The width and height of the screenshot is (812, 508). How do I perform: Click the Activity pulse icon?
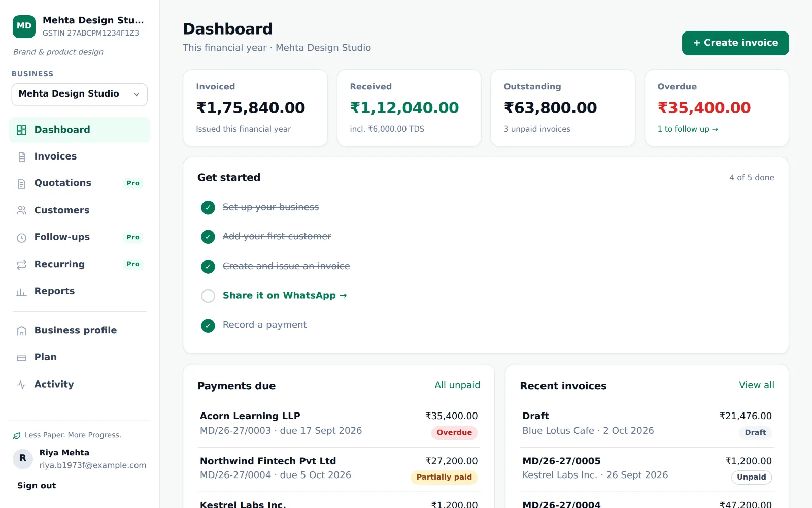(x=21, y=385)
